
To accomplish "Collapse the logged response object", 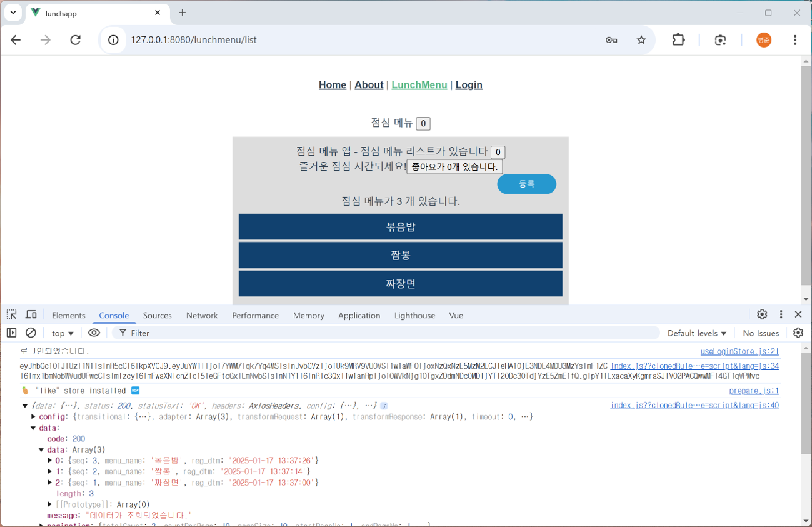I will point(25,406).
